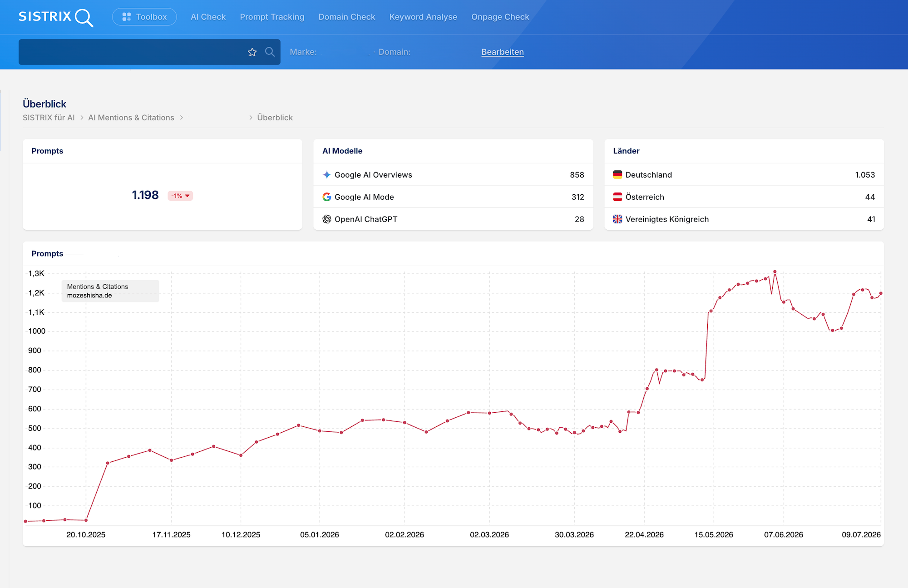
Task: Click the star favorite icon in search bar
Action: point(252,52)
